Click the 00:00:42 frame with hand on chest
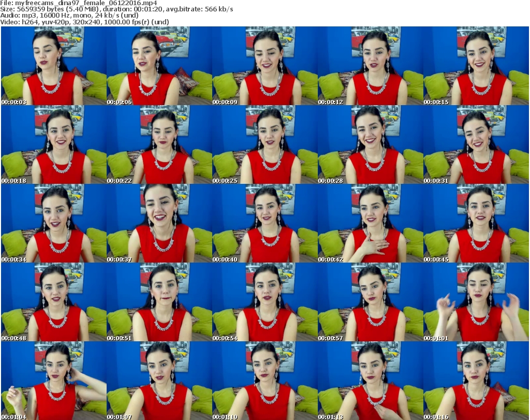Screen dimensions: 530x420 tap(370, 224)
